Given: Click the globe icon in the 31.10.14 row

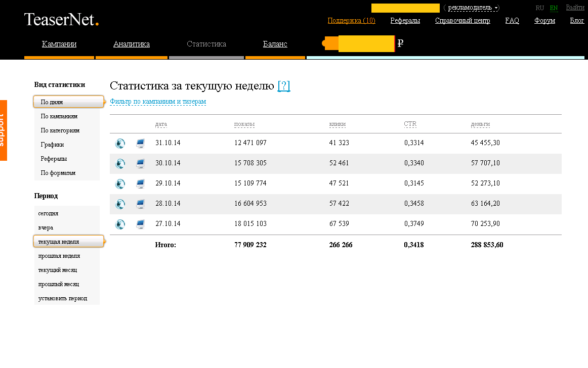Looking at the screenshot, I should (120, 144).
